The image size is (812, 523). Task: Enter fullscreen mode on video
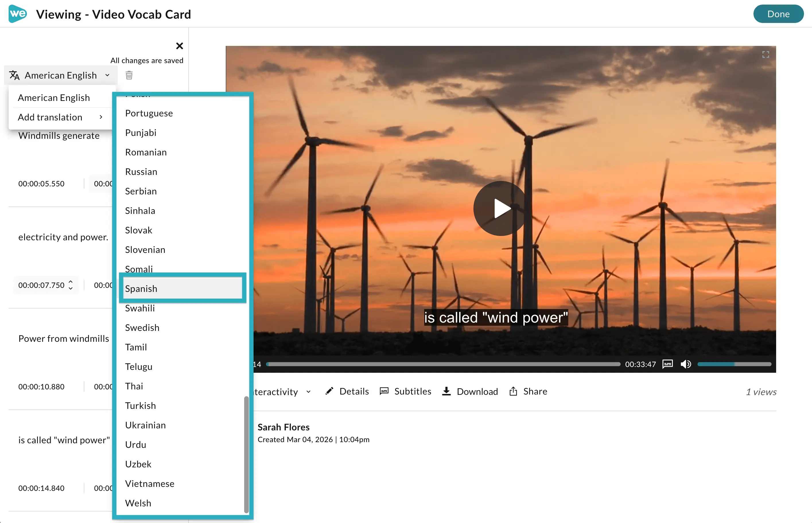tap(766, 55)
